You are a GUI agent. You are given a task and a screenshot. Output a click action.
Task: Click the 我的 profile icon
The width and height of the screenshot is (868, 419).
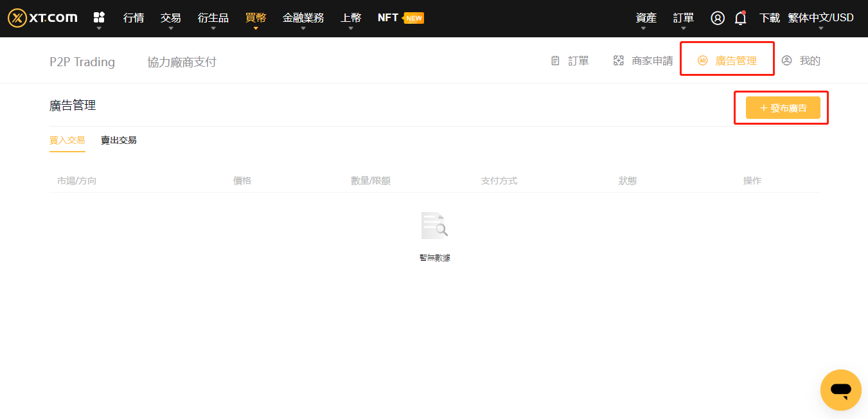point(786,61)
